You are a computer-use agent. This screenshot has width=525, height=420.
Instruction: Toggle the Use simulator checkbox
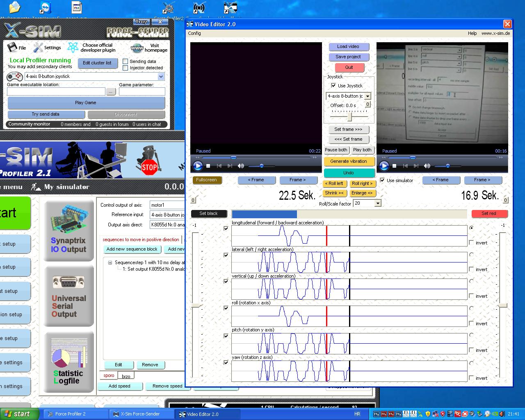[382, 180]
